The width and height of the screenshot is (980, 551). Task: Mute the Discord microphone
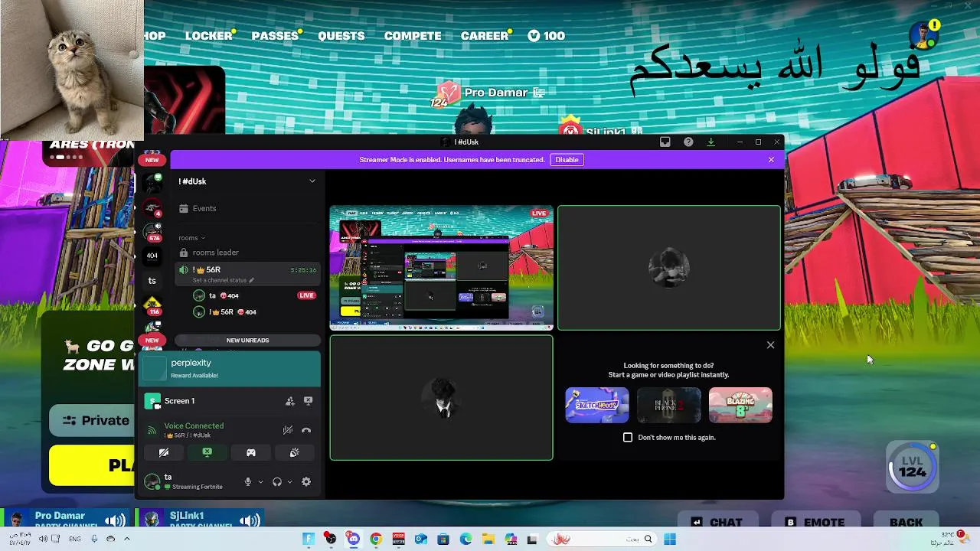tap(247, 481)
